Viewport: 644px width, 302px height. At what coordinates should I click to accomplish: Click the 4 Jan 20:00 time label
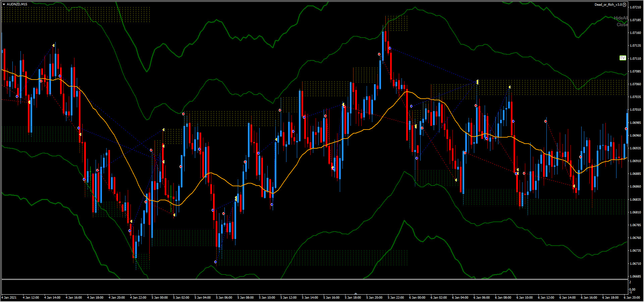[x=117, y=298]
